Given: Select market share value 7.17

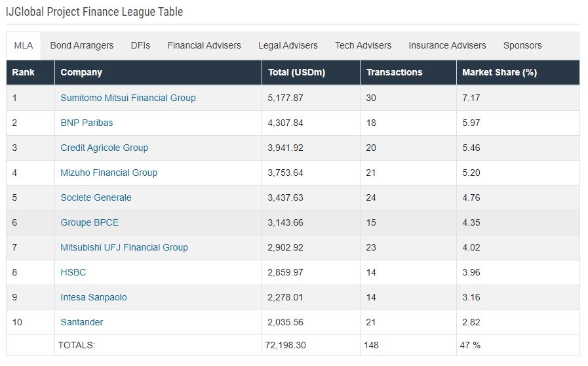Looking at the screenshot, I should point(471,98).
